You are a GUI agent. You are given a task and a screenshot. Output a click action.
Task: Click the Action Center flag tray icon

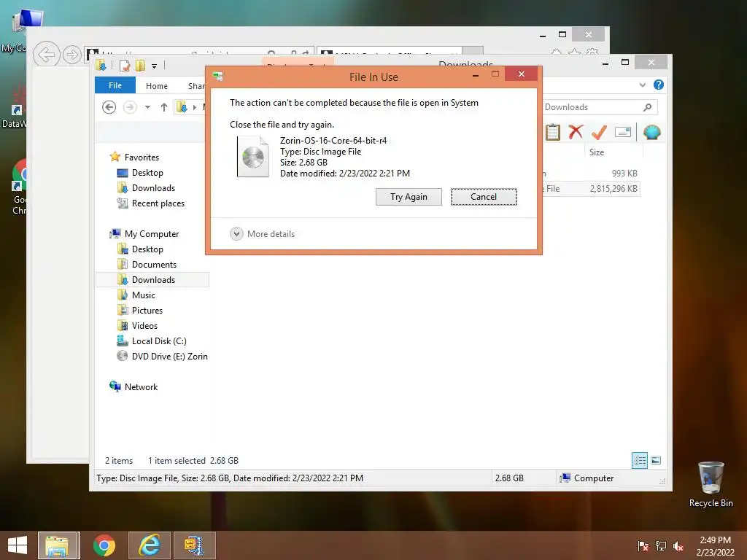click(643, 546)
